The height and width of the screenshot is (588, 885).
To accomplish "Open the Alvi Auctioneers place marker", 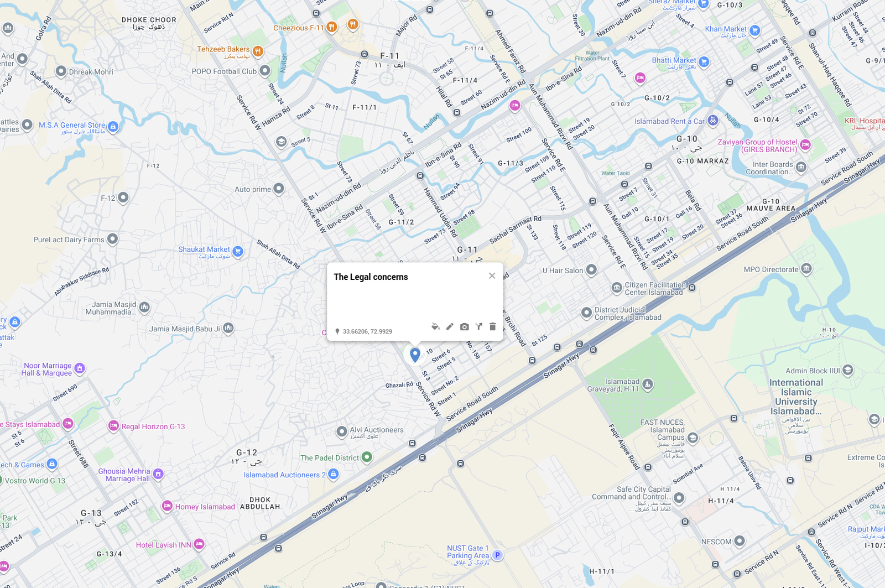I will click(x=342, y=431).
